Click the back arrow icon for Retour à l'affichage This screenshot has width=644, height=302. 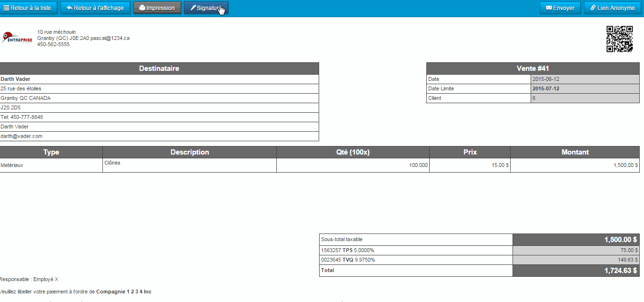(x=70, y=8)
